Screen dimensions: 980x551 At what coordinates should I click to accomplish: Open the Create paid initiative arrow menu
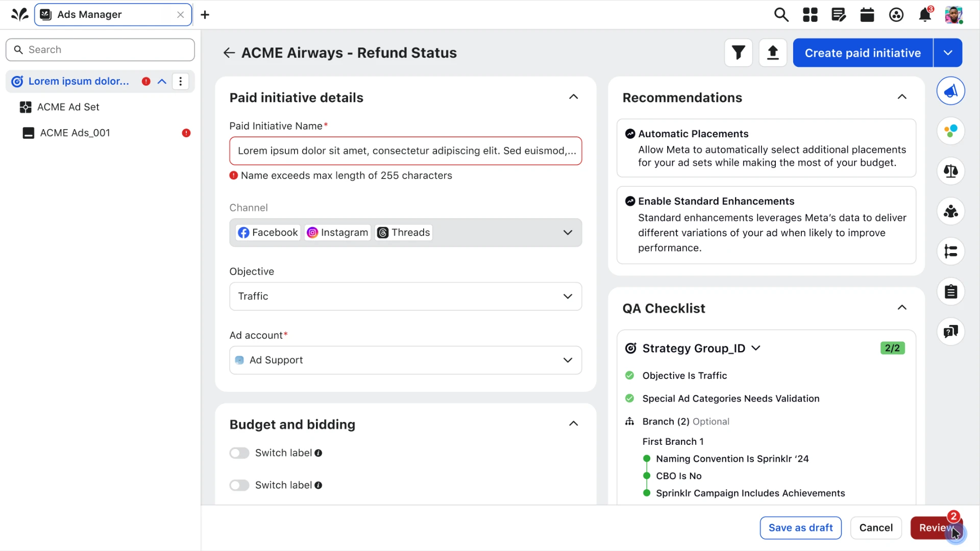click(x=948, y=53)
